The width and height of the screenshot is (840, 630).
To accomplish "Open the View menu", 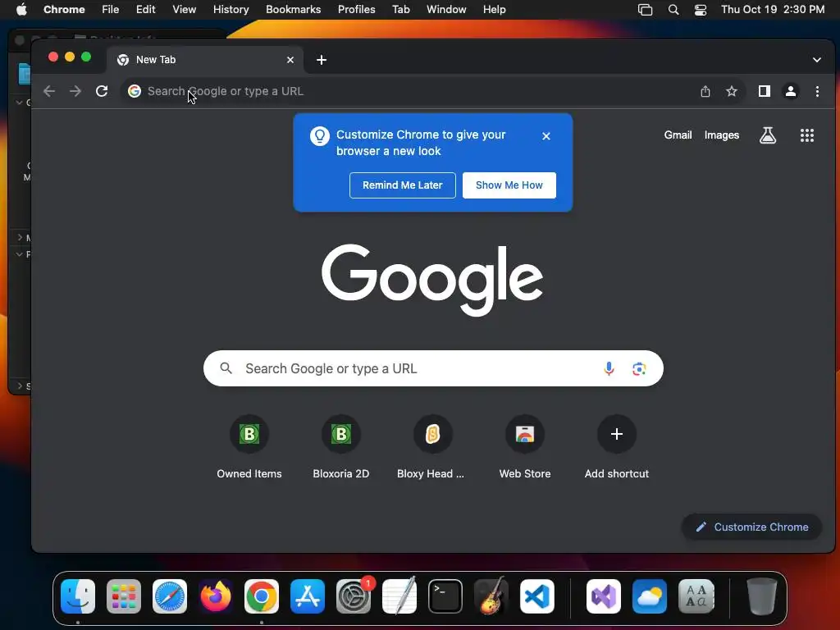I will click(x=185, y=10).
